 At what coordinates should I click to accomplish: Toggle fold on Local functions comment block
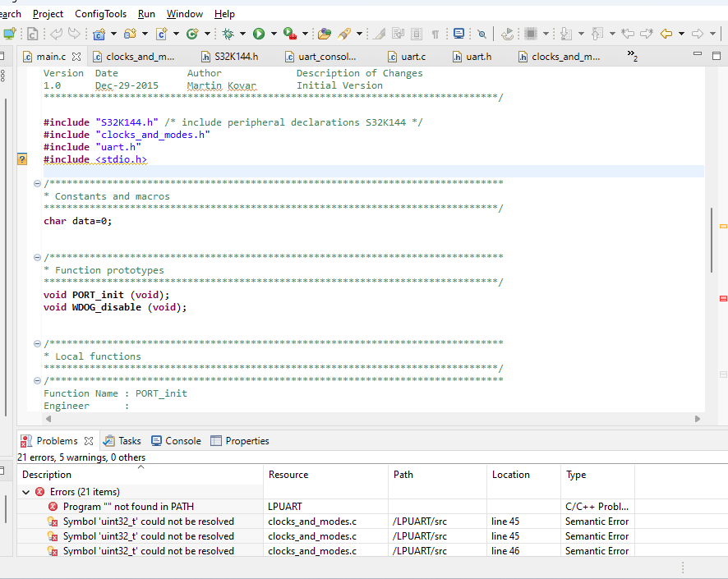click(37, 344)
